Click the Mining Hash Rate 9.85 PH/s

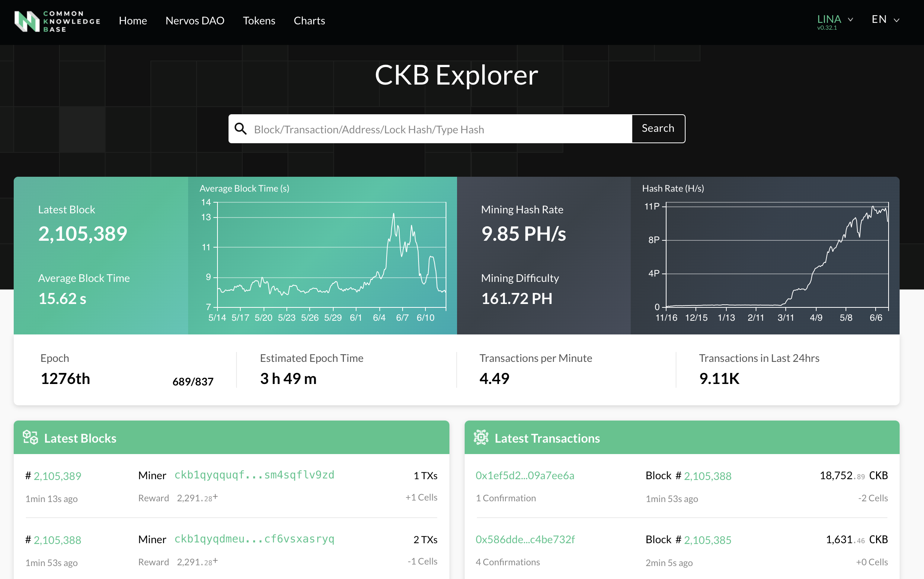(x=524, y=234)
